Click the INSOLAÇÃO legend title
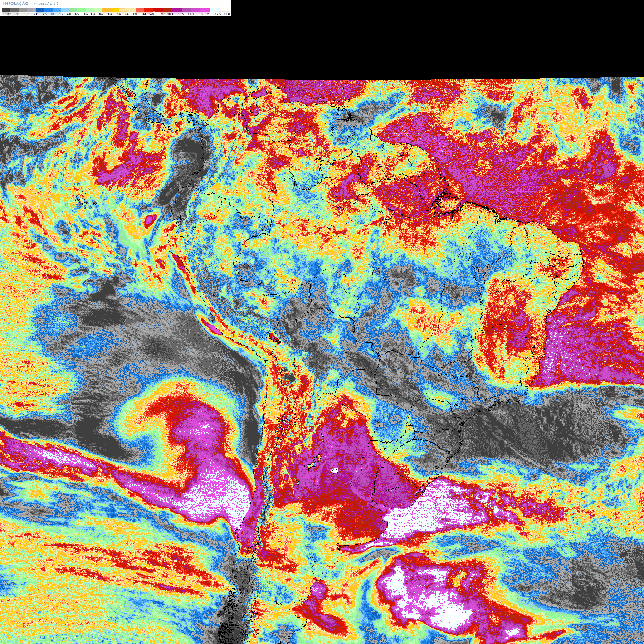 click(x=16, y=3)
